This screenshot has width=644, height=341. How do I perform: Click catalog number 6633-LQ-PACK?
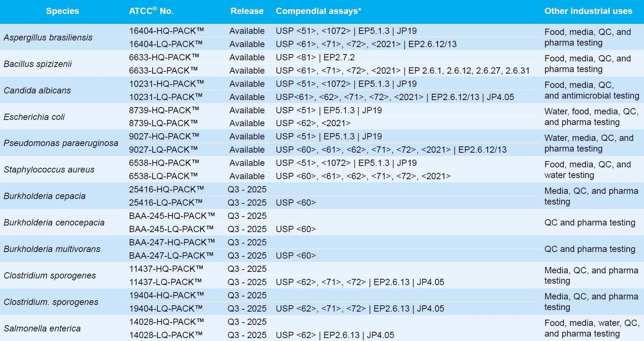[x=163, y=71]
